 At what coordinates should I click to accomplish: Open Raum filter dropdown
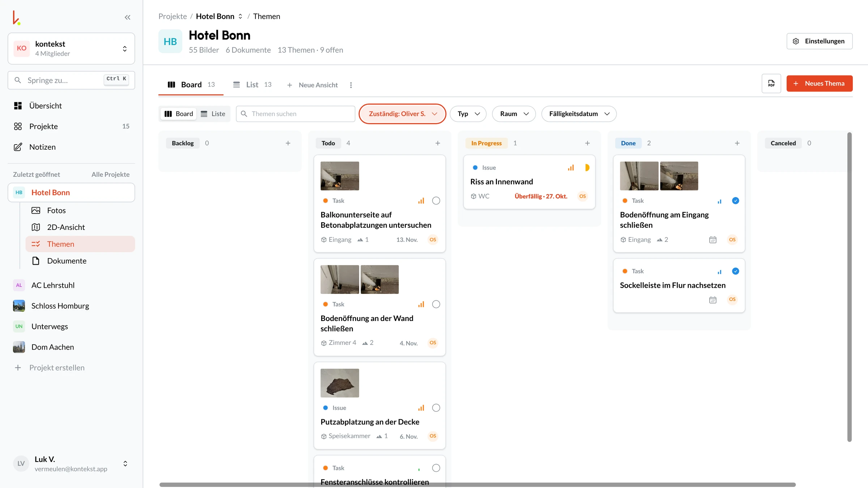click(x=514, y=114)
